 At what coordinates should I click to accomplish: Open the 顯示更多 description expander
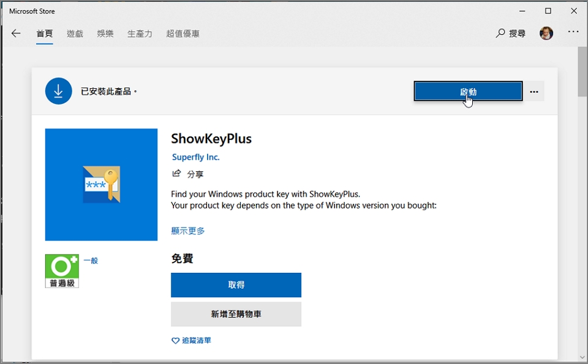click(187, 231)
